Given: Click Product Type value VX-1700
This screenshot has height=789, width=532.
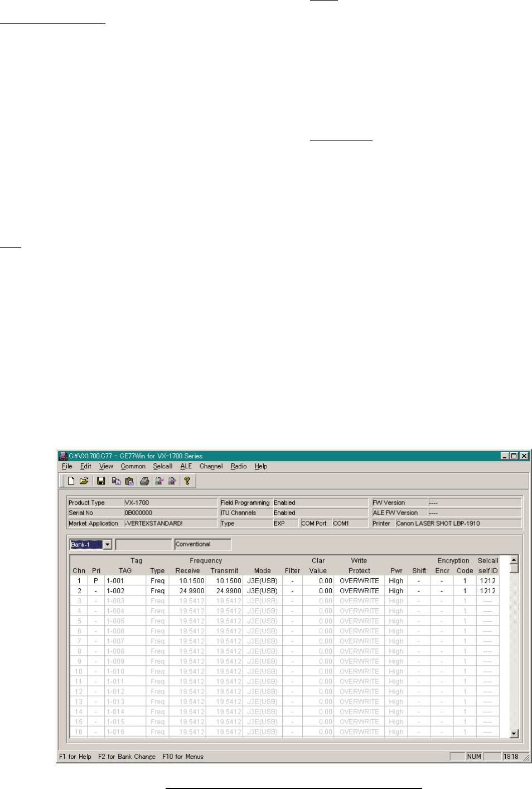Looking at the screenshot, I should pos(170,503).
